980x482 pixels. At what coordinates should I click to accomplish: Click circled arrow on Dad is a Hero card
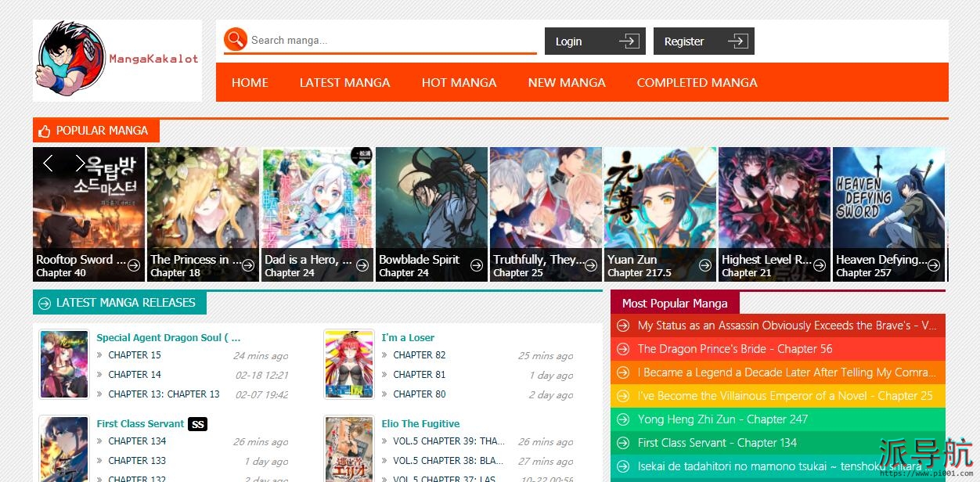(x=362, y=265)
